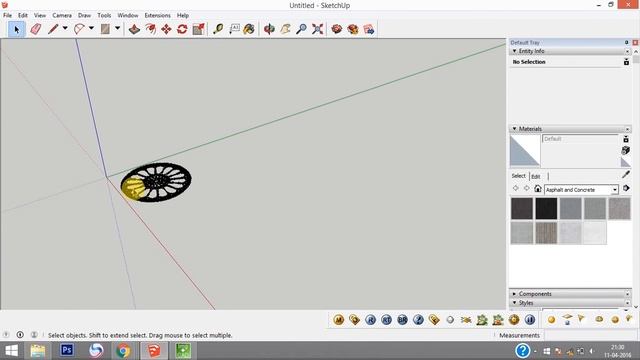Viewport: 640px width, 360px height.
Task: Select the Arc drawing tool
Action: point(79,29)
